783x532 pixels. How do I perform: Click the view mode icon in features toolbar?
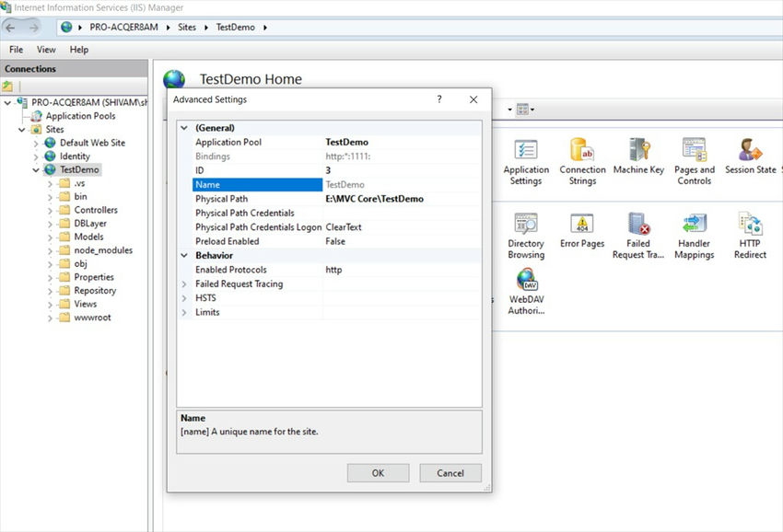click(x=522, y=109)
